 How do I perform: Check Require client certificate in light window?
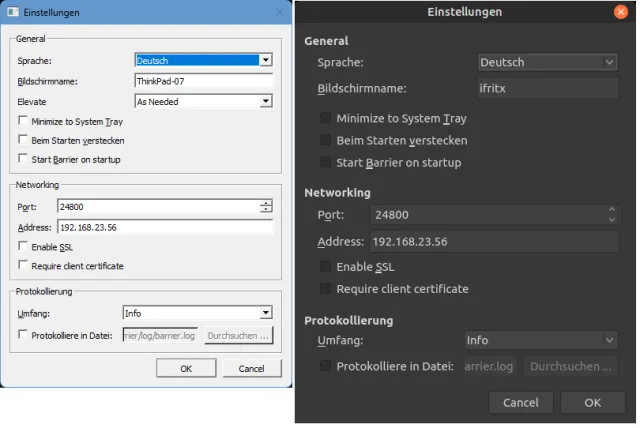[23, 265]
